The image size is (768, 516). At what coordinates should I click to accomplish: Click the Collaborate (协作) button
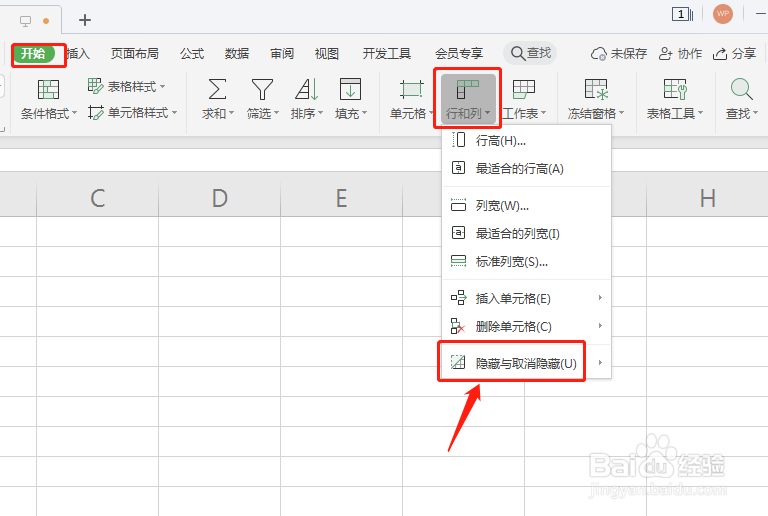pos(680,53)
